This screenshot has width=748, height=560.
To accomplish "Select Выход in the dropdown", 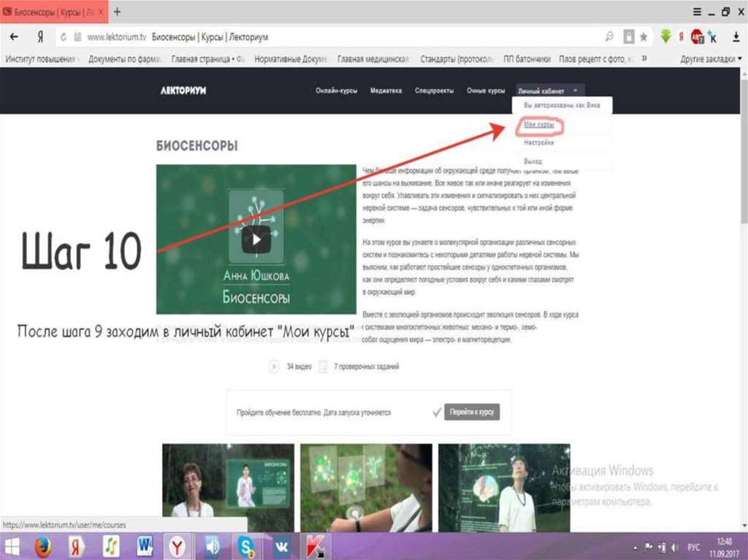I will point(533,161).
